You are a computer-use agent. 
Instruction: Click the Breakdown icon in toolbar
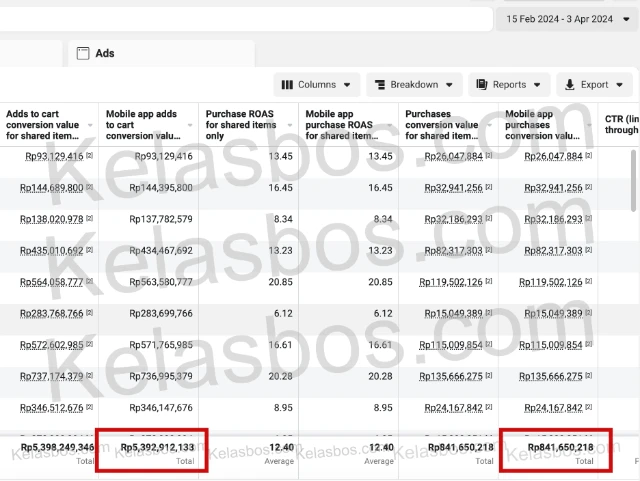pyautogui.click(x=379, y=85)
